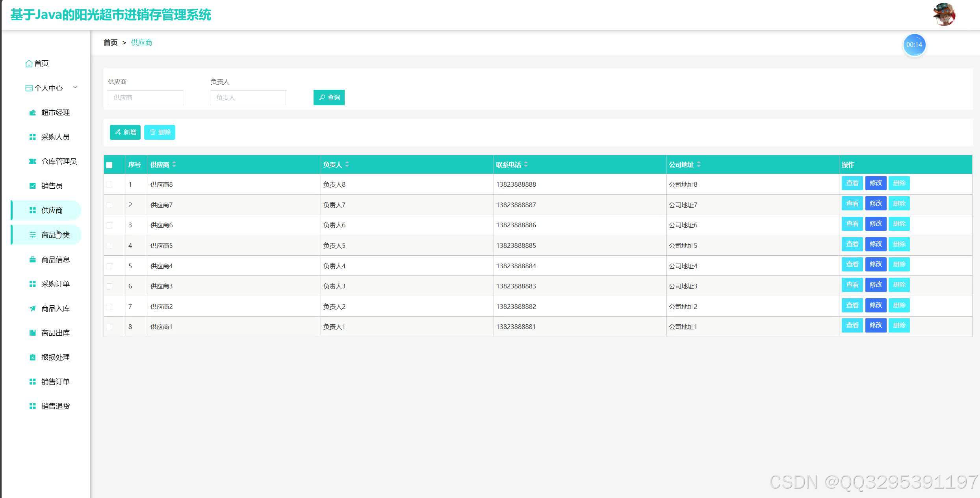Check the row checkbox for 供应商8
This screenshot has width=980, height=498.
point(109,185)
